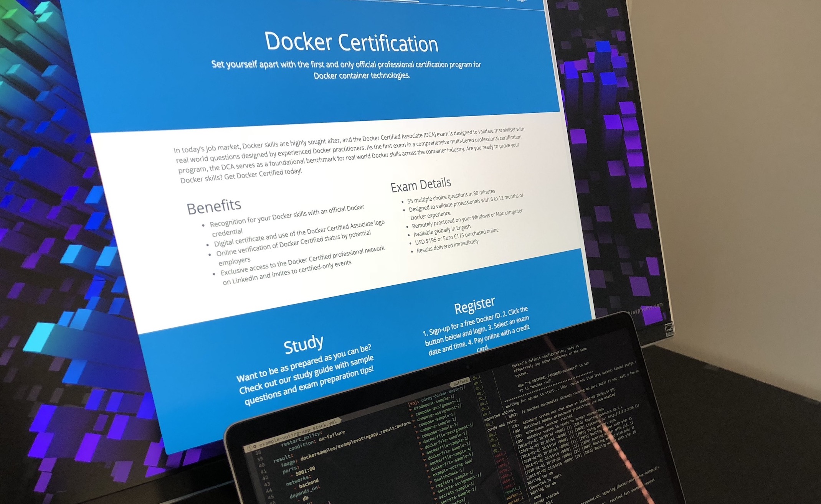Click the 'In today's job market' intro paragraph
This screenshot has height=504, width=821.
(349, 155)
